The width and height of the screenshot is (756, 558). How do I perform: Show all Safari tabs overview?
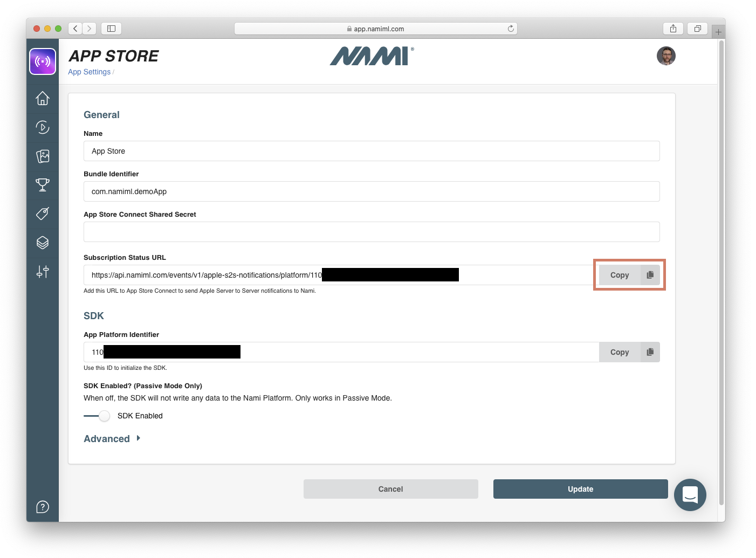pos(697,29)
